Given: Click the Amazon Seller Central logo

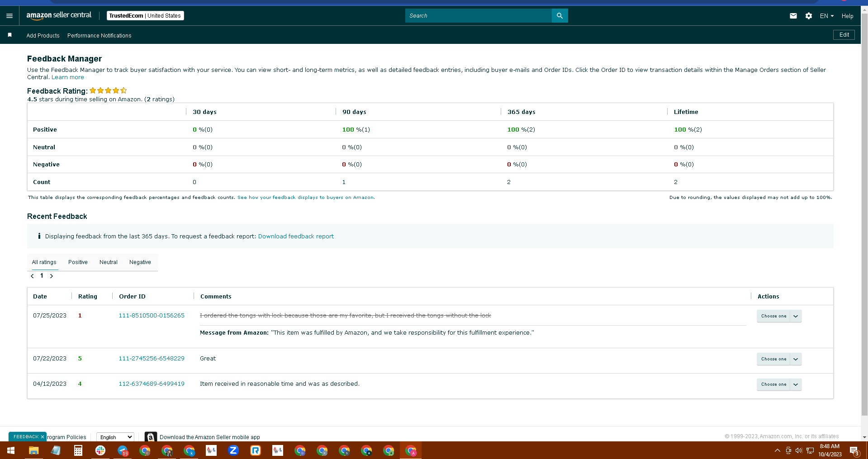Looking at the screenshot, I should (59, 15).
